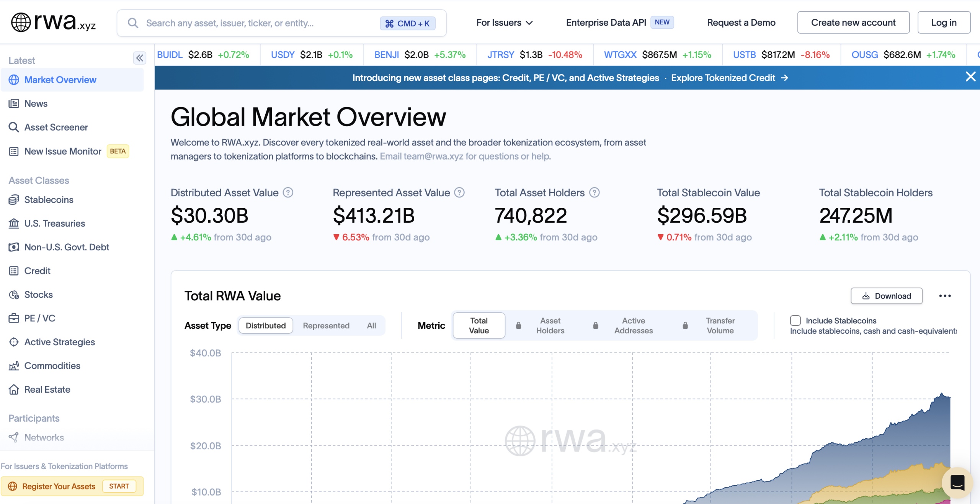980x504 pixels.
Task: Click Create new account button
Action: (x=853, y=23)
